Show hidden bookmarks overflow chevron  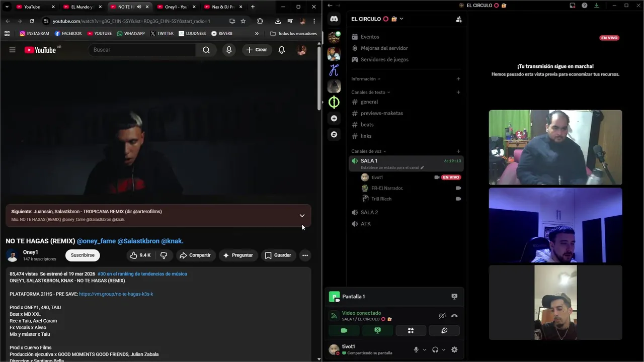[x=257, y=33]
